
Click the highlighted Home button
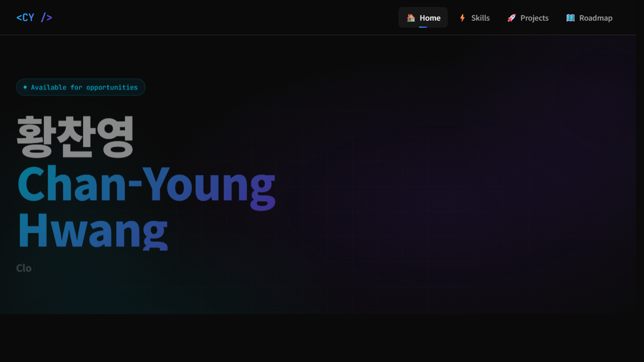[423, 17]
